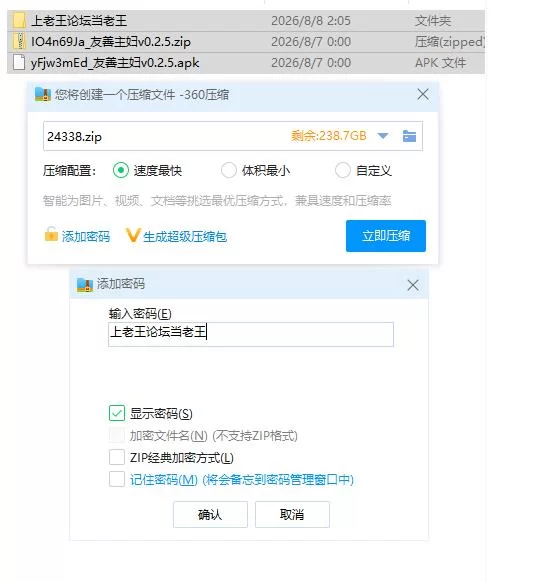Screen dimensions: 544x582
Task: Click the 添加密码 dialog title icon
Action: (x=85, y=285)
